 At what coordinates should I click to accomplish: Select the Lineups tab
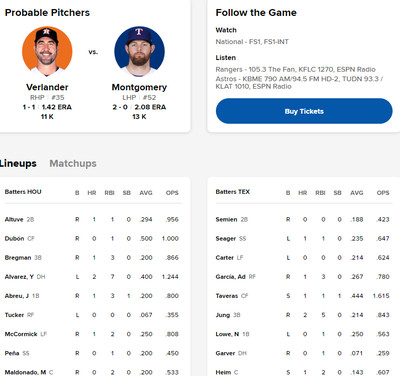pyautogui.click(x=18, y=164)
